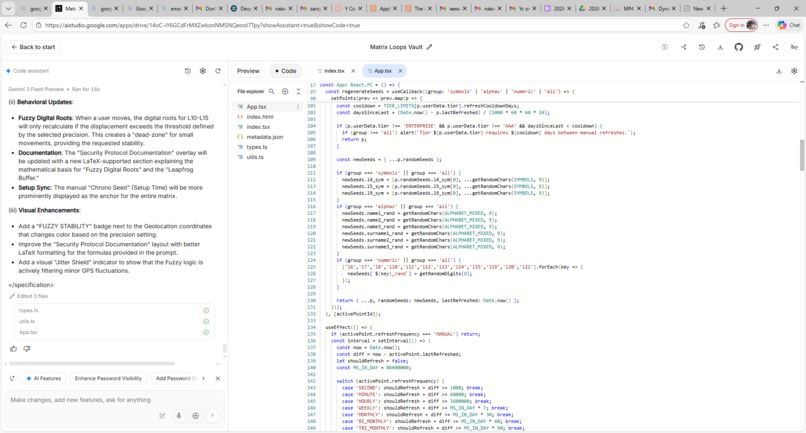806x433 pixels.
Task: Click the branch/remix icon in header
Action: [x=683, y=47]
